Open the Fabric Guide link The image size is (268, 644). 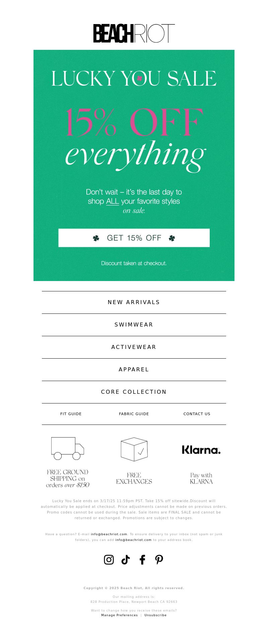tap(134, 414)
